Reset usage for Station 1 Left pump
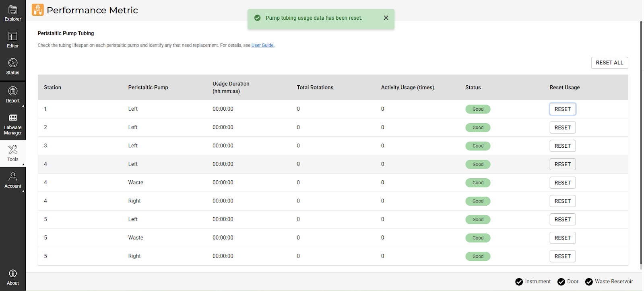Screen dimensions: 644x291 (562, 109)
